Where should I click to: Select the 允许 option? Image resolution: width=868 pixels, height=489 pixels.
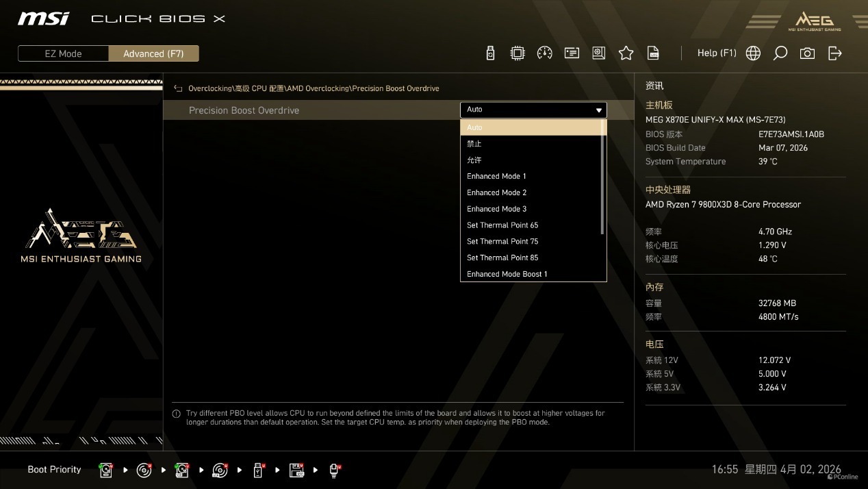[x=531, y=160]
